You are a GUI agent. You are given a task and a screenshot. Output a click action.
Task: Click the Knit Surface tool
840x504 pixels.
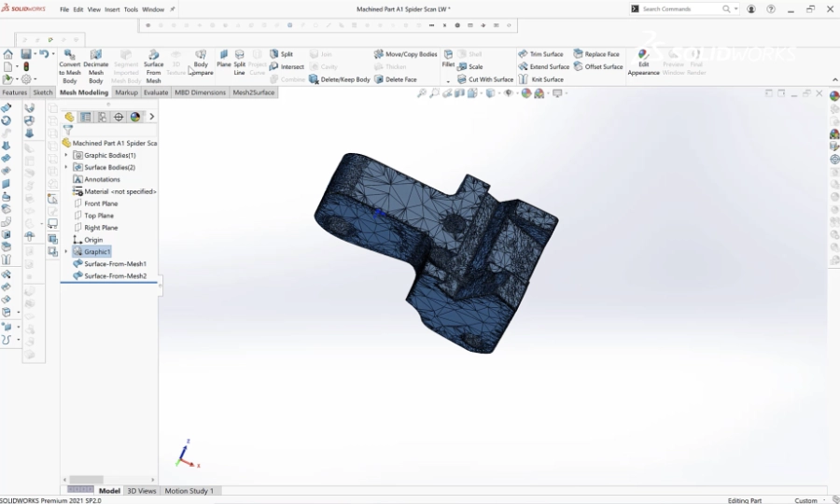(540, 79)
